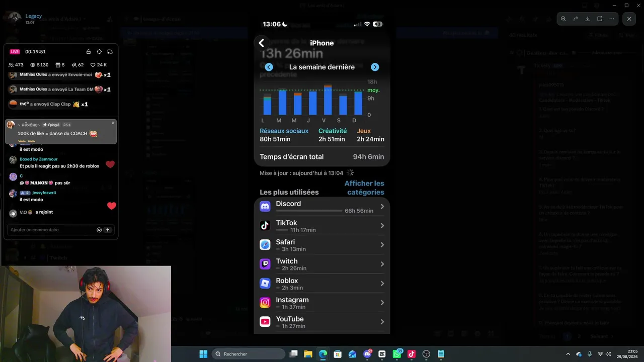Click the gifts count showing 5

click(60, 65)
